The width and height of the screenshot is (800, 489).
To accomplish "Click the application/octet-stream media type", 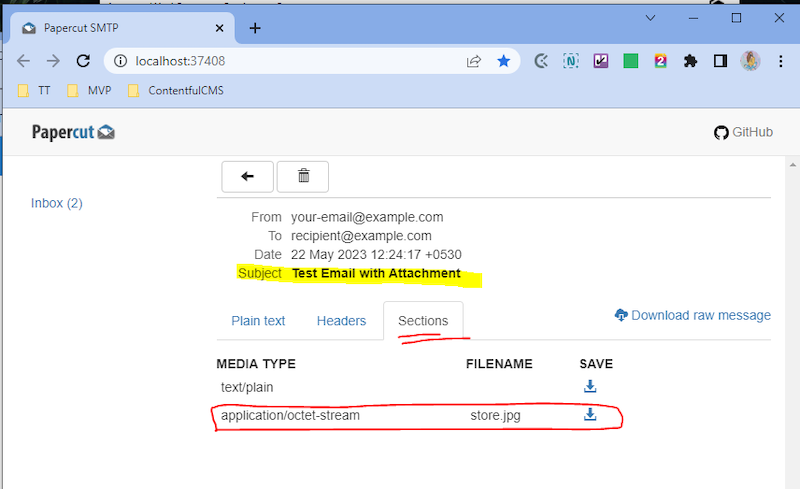I will tap(290, 415).
